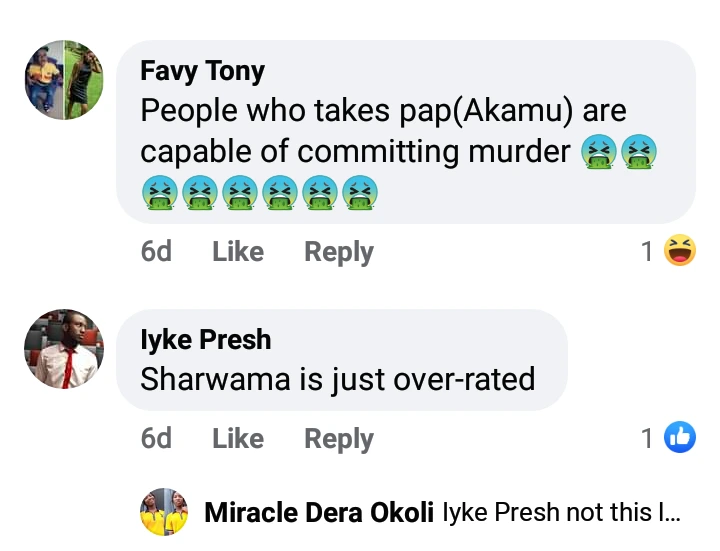Viewport: 720px width, 551px height.
Task: Open Favy Tony's profile picture
Action: [64, 80]
